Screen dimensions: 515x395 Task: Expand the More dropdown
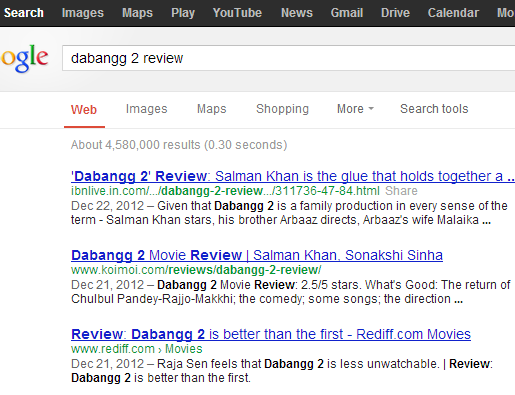click(355, 109)
